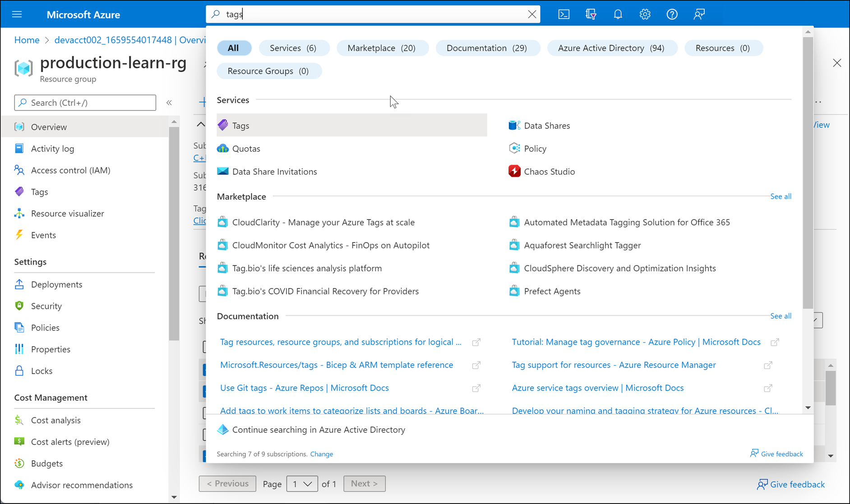Screen dimensions: 850x504
Task: Collapse the sidebar with double chevron
Action: click(169, 103)
